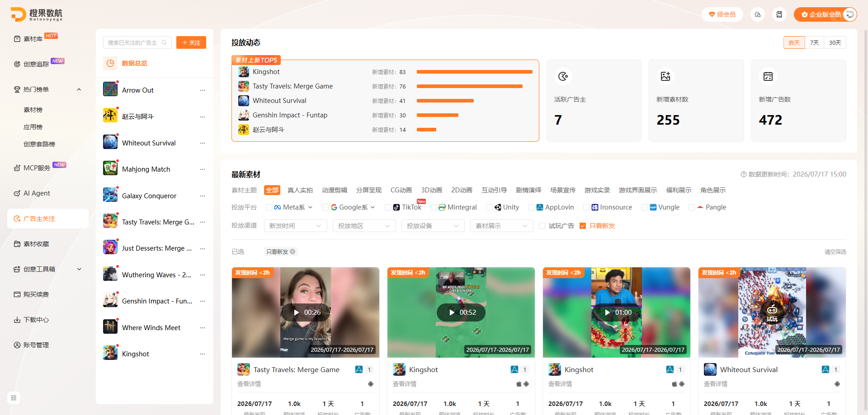Open the 投放地区 dropdown
The image size is (868, 415).
pyautogui.click(x=364, y=226)
